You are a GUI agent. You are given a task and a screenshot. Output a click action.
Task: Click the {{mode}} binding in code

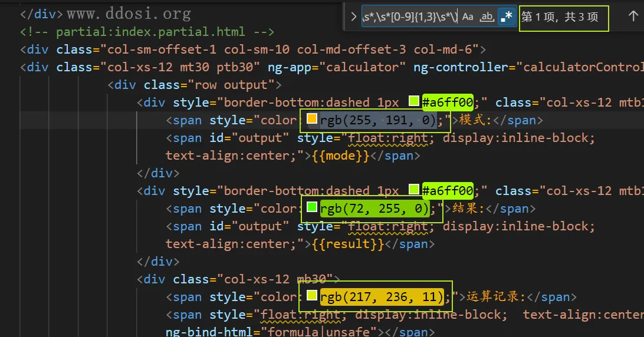tap(340, 156)
